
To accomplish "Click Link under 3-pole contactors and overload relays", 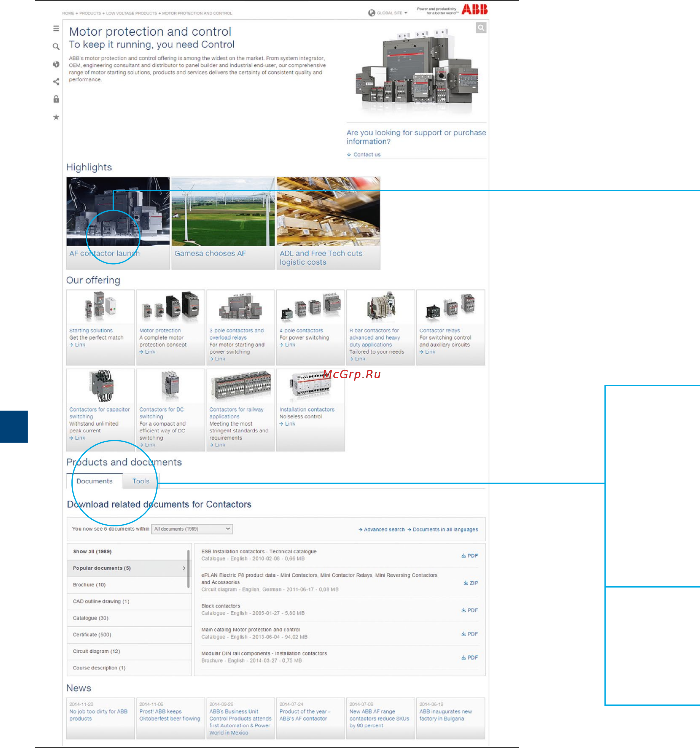I will tap(217, 359).
